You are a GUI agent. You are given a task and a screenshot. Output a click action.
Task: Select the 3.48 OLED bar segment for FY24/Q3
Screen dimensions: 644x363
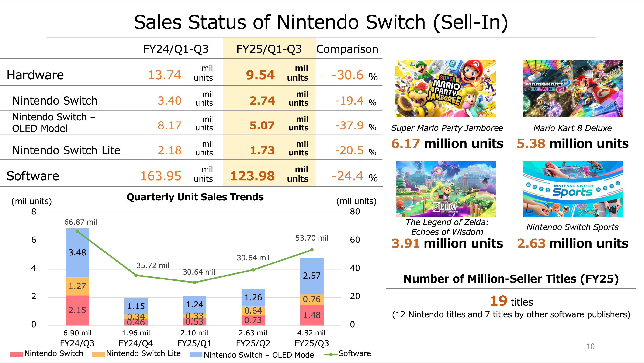pyautogui.click(x=77, y=253)
